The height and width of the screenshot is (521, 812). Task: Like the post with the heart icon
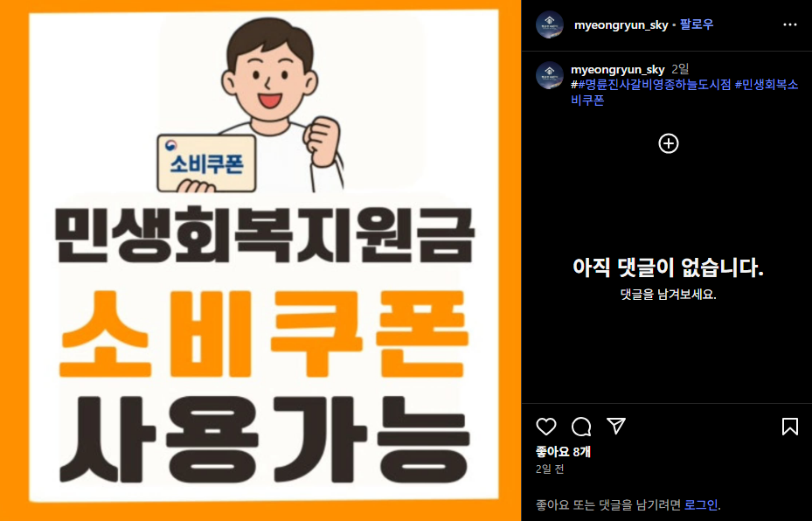pos(545,427)
